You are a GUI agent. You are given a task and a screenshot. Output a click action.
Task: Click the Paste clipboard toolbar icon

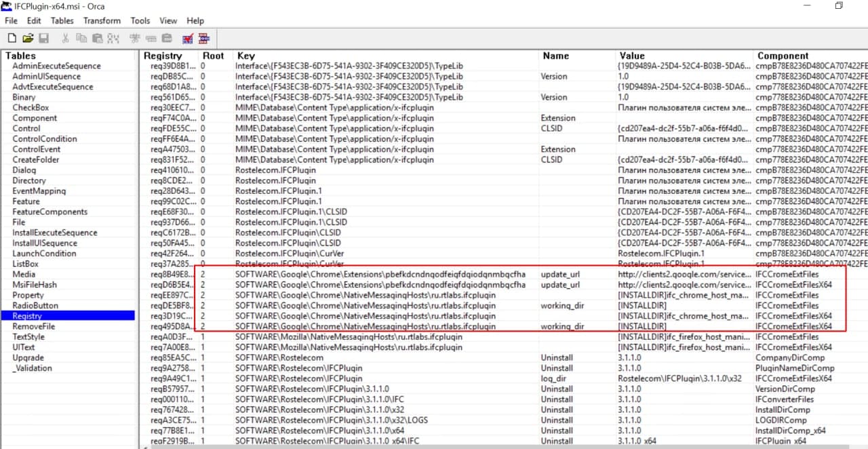[x=97, y=39]
